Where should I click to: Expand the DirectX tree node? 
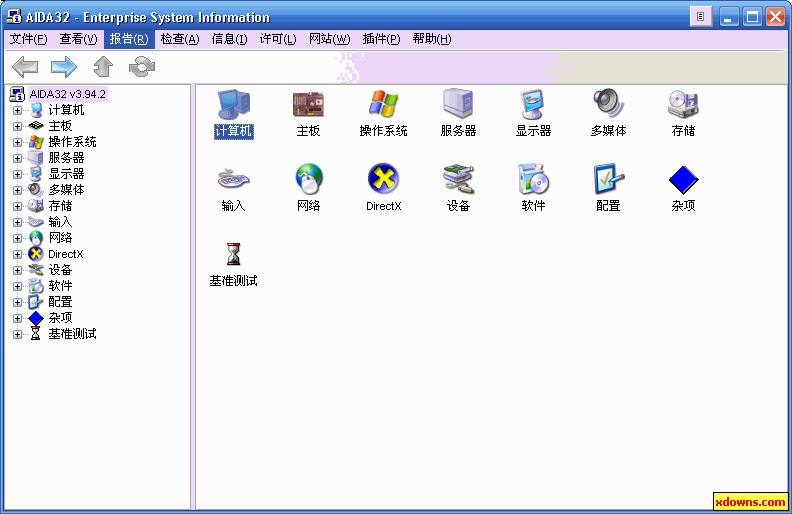tap(17, 254)
